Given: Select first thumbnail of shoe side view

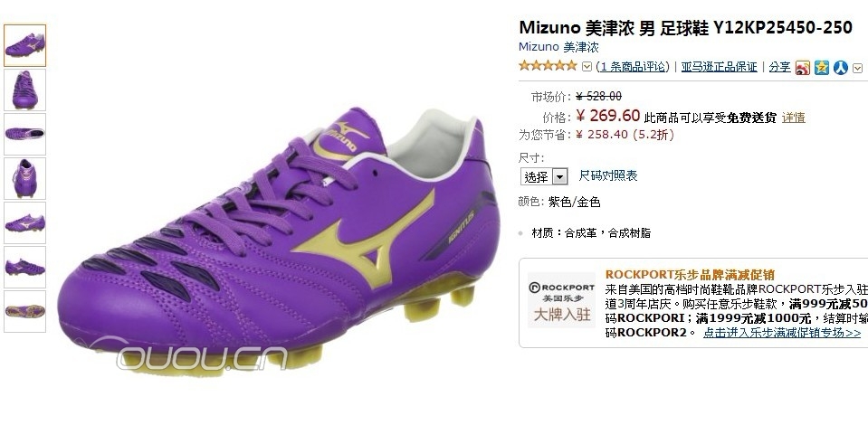Looking at the screenshot, I should (x=25, y=45).
